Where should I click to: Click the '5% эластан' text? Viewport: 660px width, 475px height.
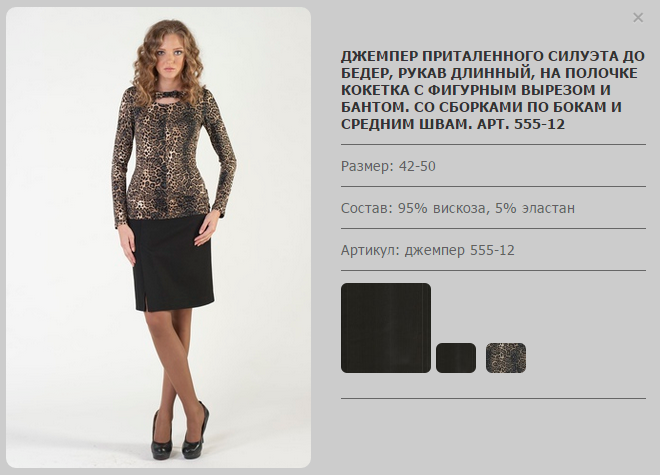535,208
